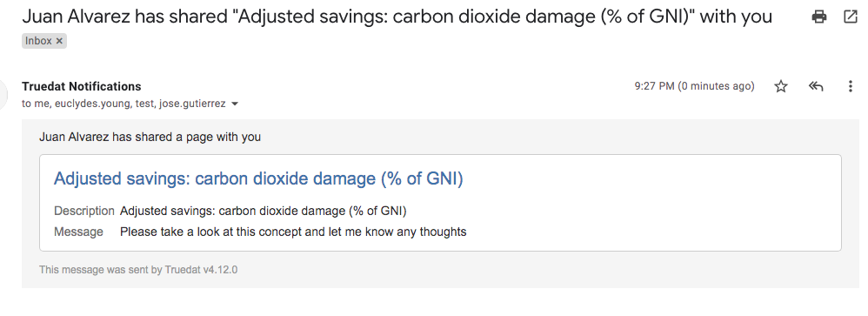
Task: Click the sender avatar at left edge
Action: (3, 94)
